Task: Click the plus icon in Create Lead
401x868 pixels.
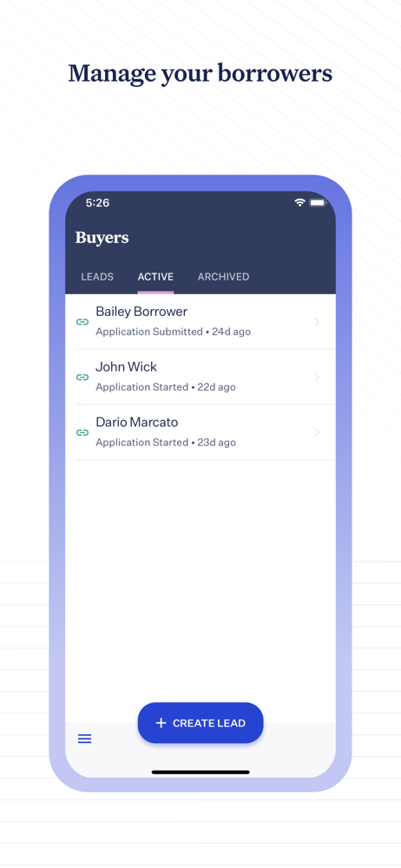Action: pyautogui.click(x=161, y=723)
